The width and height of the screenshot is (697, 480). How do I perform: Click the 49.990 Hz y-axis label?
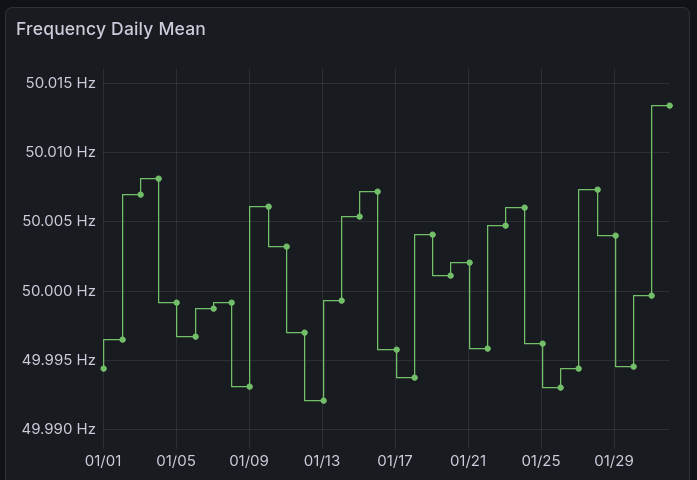pyautogui.click(x=60, y=430)
